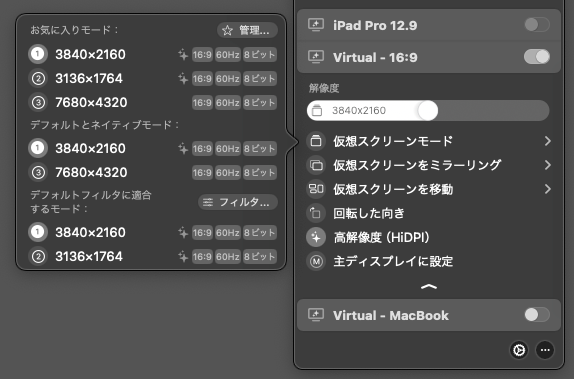Open the more options ellipsis button

tap(545, 350)
